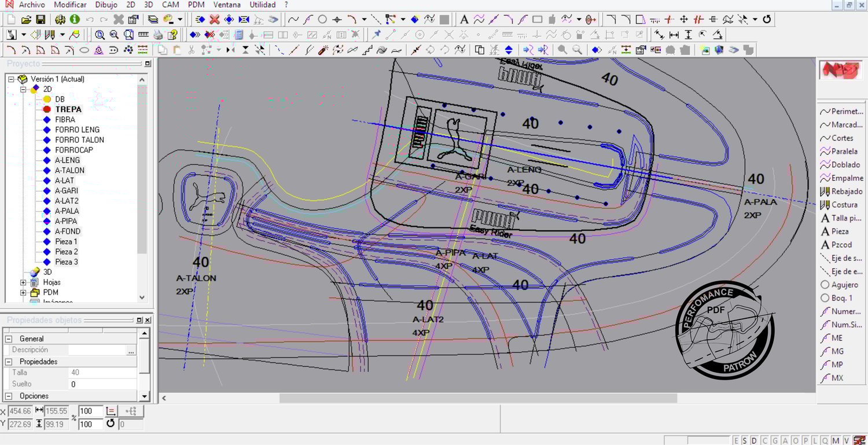This screenshot has height=445, width=868.
Task: Select the Cortes line type
Action: tap(837, 138)
